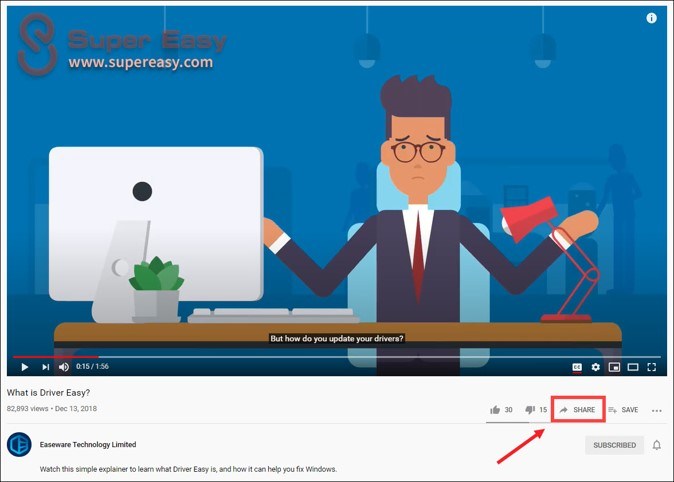Open the Easeware channel avatar
This screenshot has height=482, width=674.
(19, 444)
